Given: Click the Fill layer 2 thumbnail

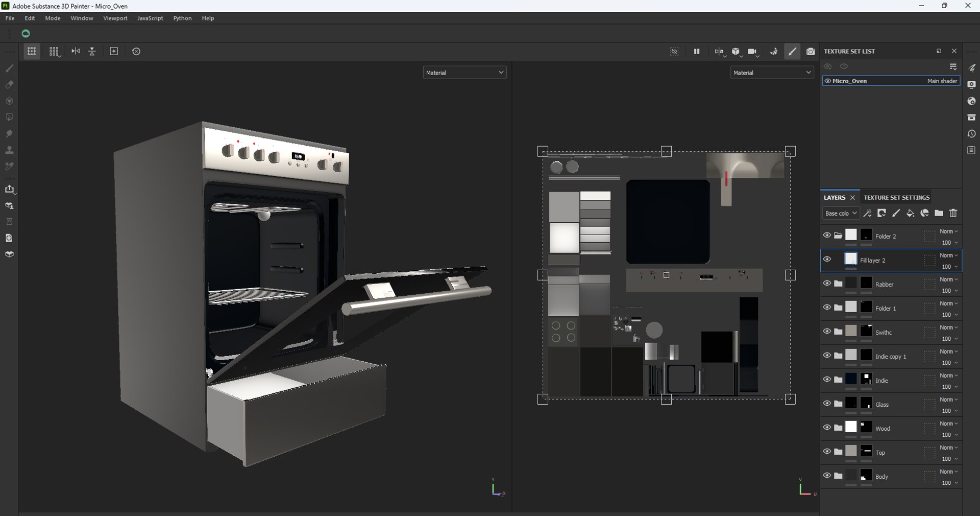Looking at the screenshot, I should tap(851, 259).
